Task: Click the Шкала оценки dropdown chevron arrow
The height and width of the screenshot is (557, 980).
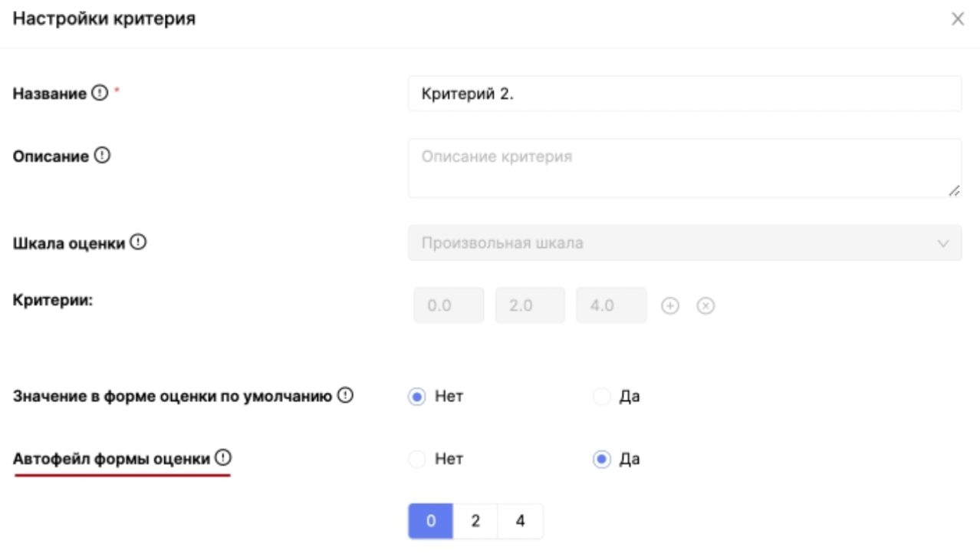Action: [x=942, y=243]
